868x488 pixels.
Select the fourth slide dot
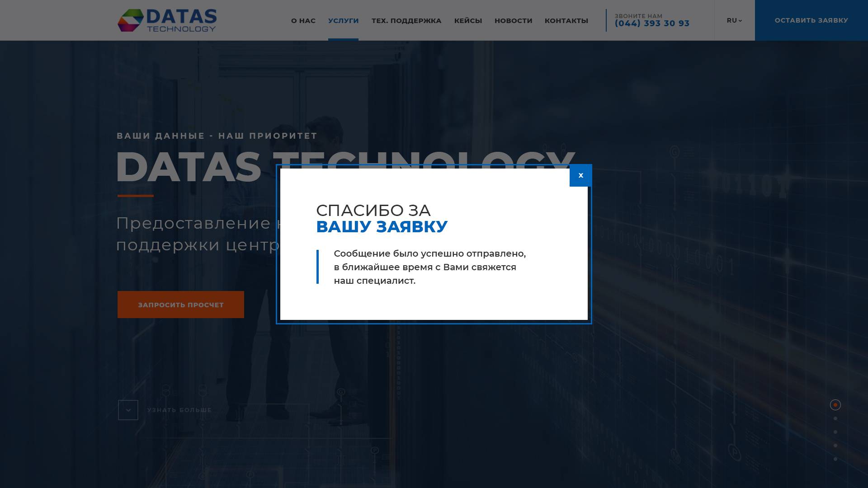tap(835, 446)
